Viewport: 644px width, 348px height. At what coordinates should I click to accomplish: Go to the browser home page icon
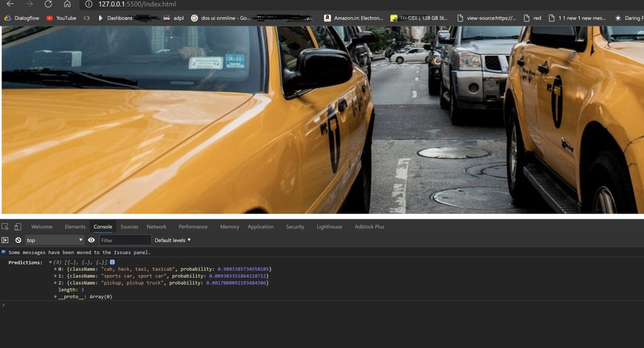tap(67, 4)
